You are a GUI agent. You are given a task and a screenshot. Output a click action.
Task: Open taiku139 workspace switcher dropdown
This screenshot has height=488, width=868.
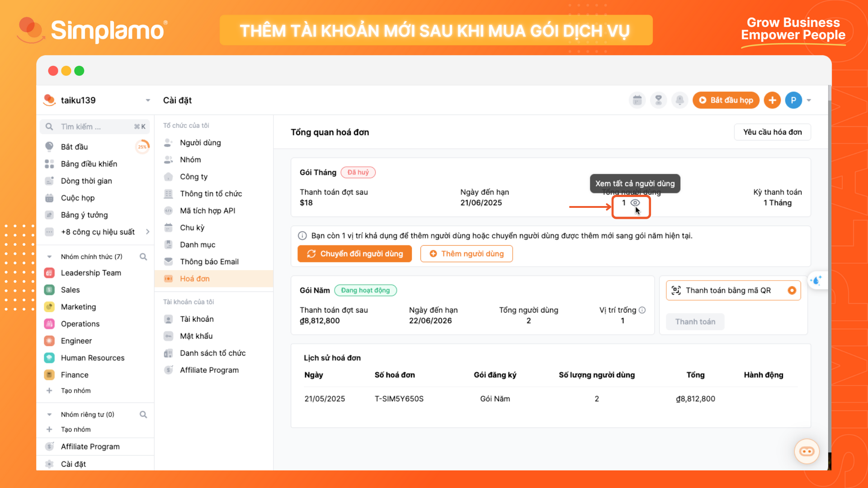pyautogui.click(x=148, y=100)
